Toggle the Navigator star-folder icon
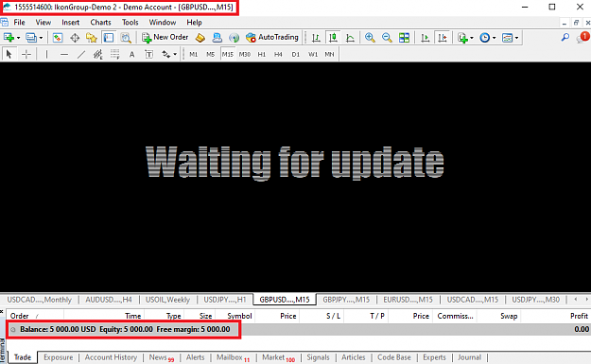 point(92,37)
